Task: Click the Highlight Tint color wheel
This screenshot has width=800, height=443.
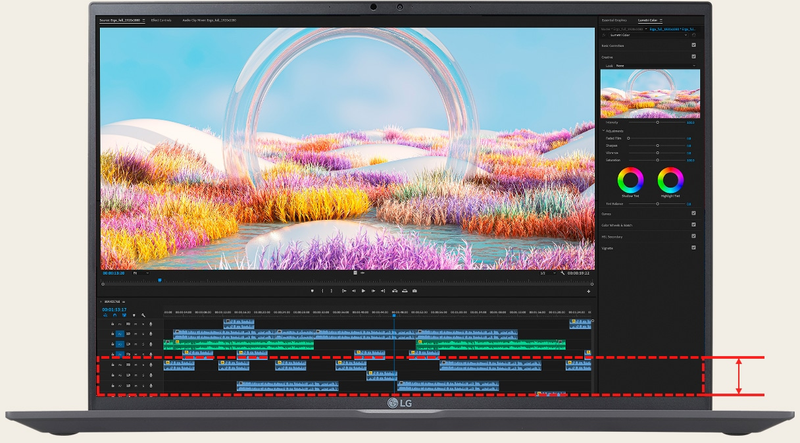Action: [669, 181]
